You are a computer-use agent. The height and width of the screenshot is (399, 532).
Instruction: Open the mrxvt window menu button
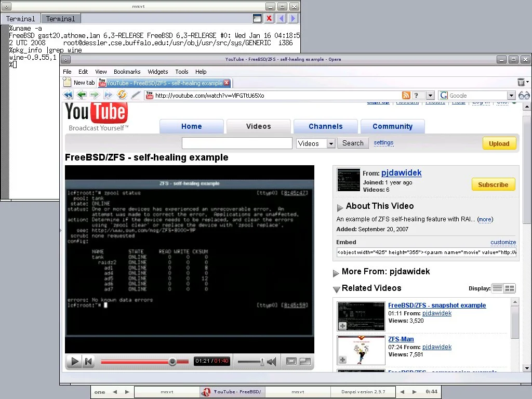[6, 6]
